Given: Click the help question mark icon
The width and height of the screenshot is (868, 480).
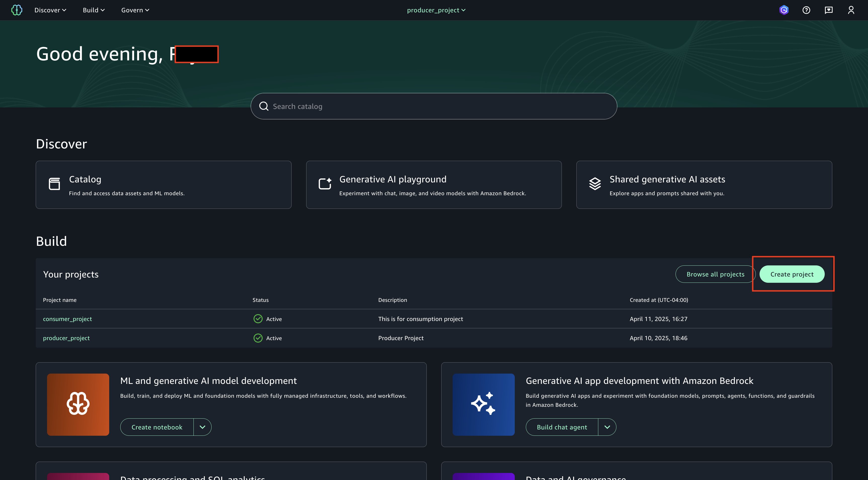Looking at the screenshot, I should [x=806, y=10].
